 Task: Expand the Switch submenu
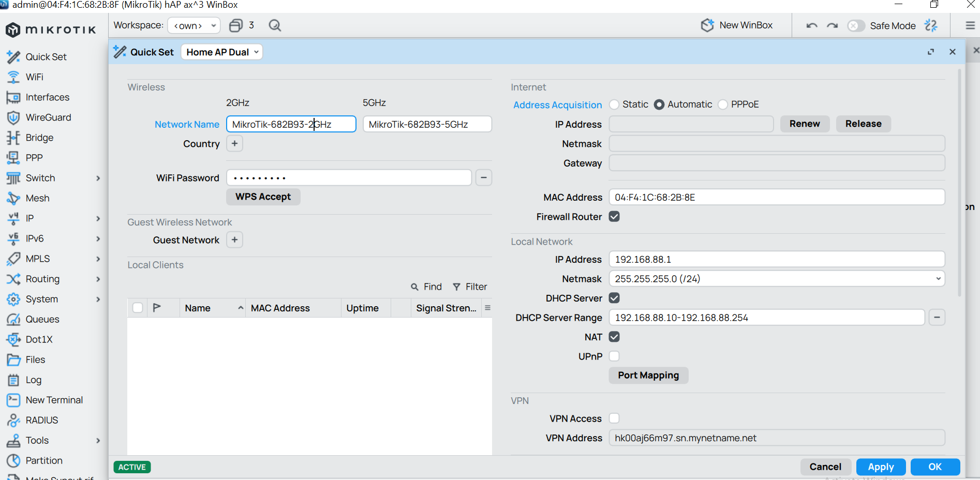98,178
